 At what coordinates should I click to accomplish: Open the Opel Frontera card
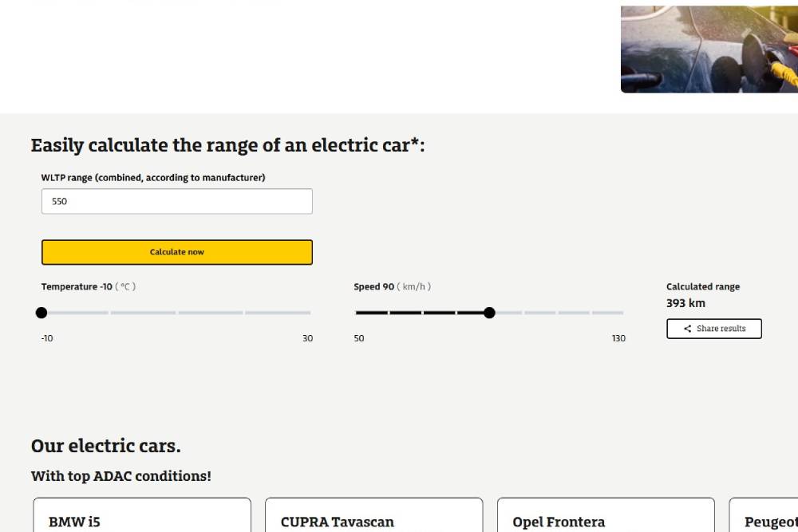606,517
